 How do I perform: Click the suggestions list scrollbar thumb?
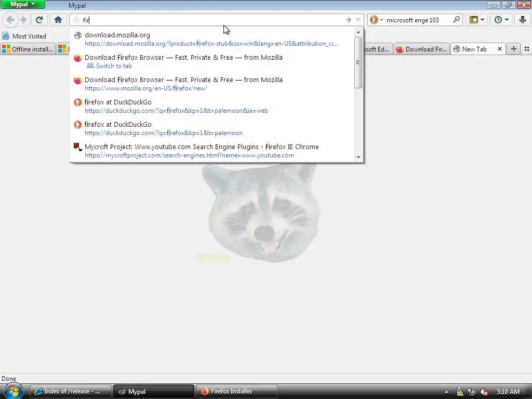358,62
